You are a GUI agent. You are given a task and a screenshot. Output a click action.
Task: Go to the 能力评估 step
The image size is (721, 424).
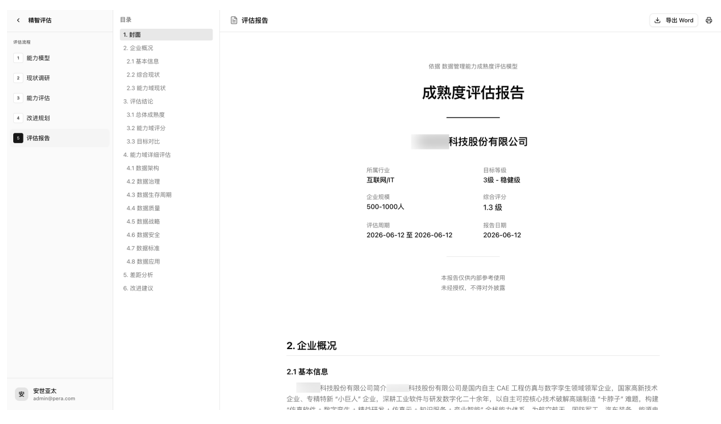click(x=60, y=98)
